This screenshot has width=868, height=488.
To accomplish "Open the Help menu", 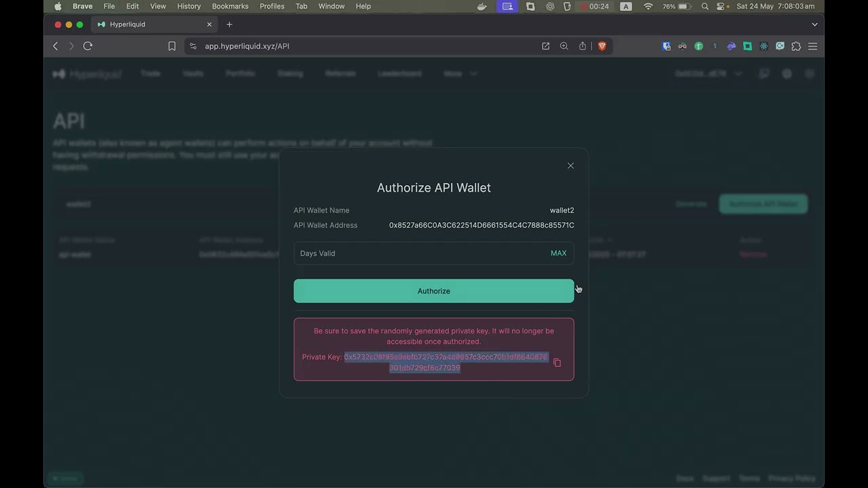I will 363,6.
